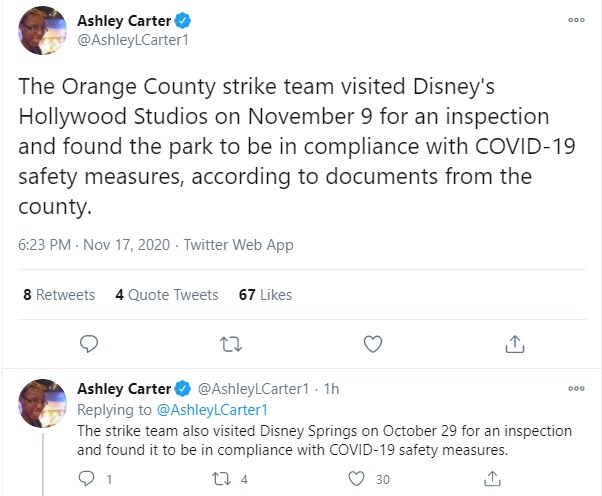Like the main tweet

(373, 344)
